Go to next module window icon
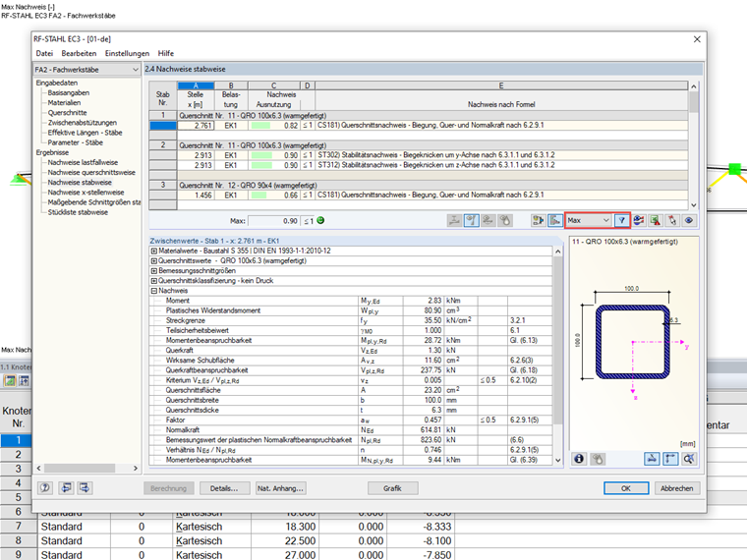 tap(85, 487)
